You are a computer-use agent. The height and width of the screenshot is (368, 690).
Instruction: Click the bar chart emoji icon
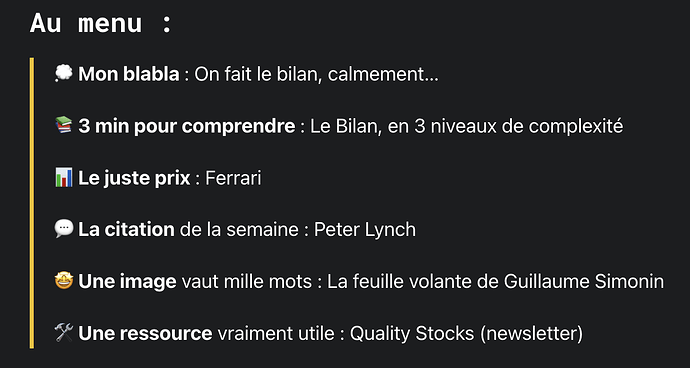pyautogui.click(x=64, y=177)
